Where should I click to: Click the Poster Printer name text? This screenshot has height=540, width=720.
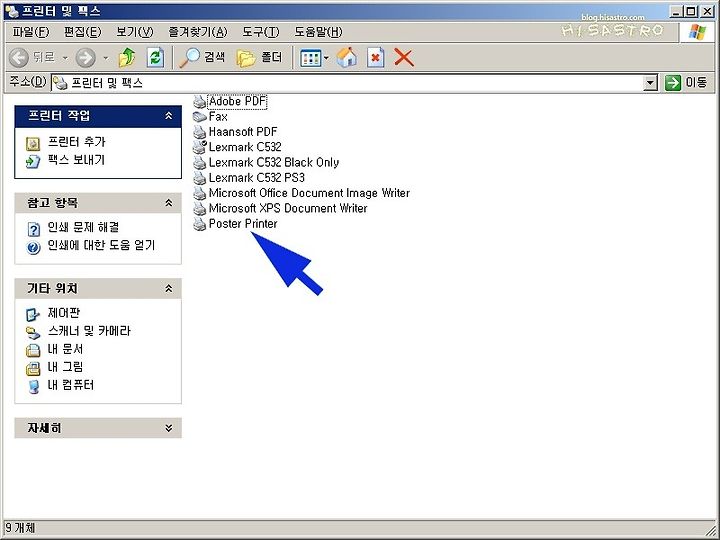tap(243, 224)
